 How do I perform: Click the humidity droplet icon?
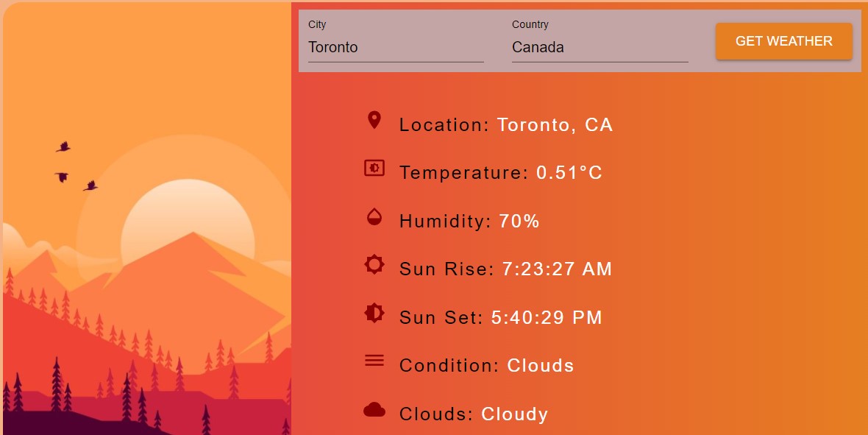374,216
